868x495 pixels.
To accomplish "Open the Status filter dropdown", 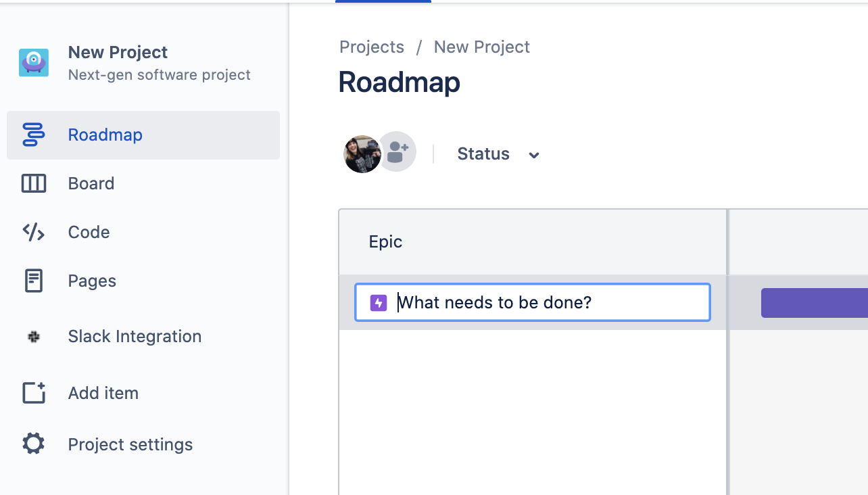I will coord(483,154).
